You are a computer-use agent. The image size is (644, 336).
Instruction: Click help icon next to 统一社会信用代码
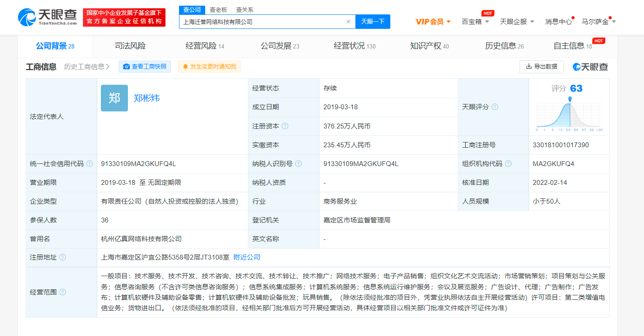click(90, 164)
